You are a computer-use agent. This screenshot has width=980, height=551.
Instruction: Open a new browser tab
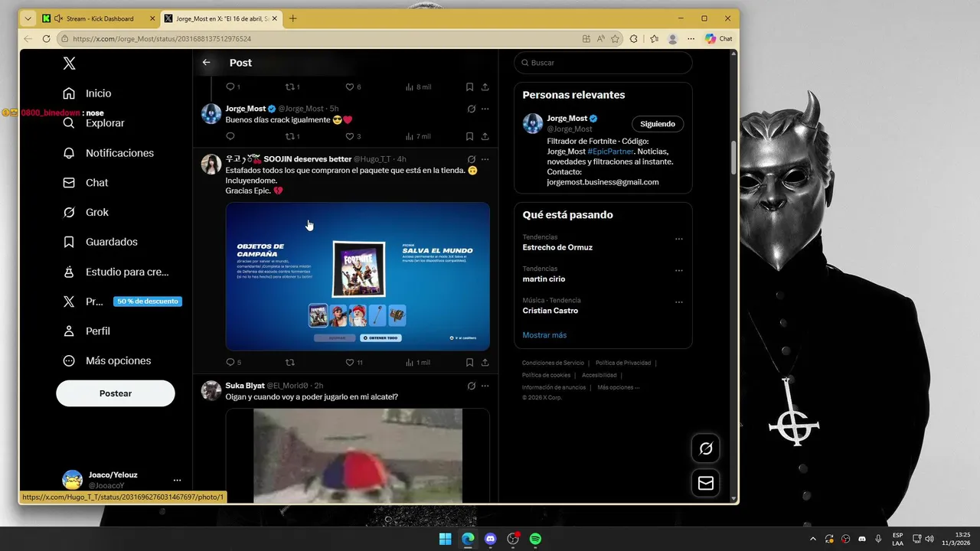pyautogui.click(x=292, y=18)
